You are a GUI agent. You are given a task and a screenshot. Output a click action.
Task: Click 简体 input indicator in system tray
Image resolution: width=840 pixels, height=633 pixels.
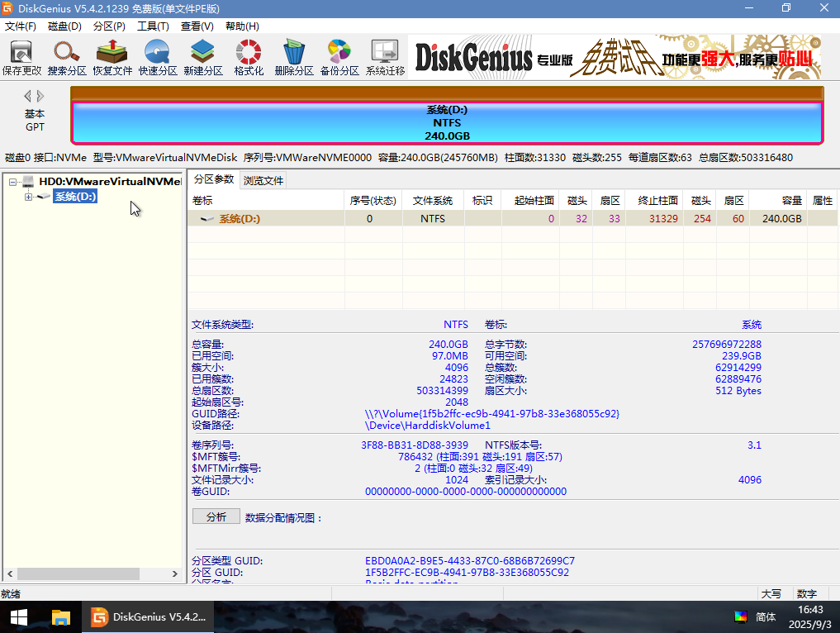[766, 616]
